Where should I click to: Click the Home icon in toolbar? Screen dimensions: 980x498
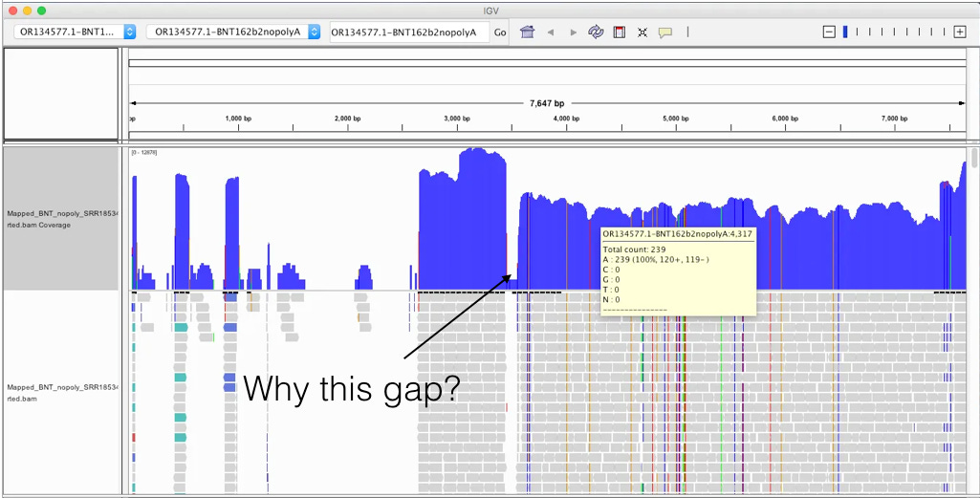[x=528, y=32]
